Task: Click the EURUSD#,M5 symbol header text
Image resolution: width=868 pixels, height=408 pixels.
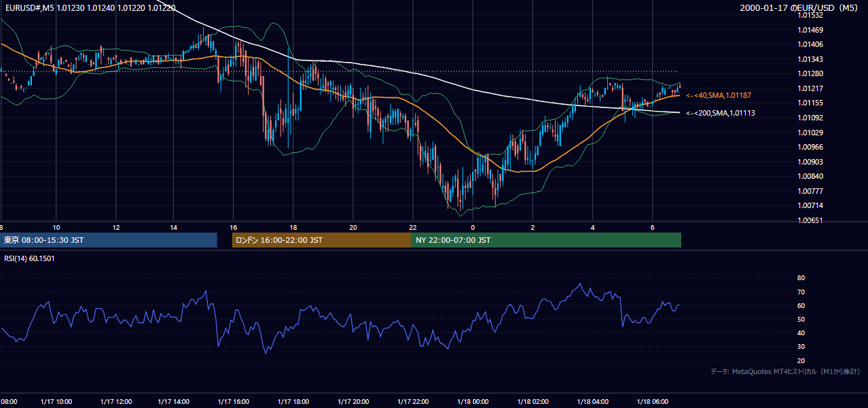Action: click(29, 8)
